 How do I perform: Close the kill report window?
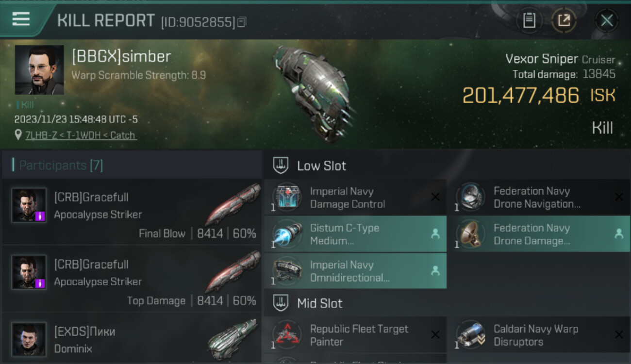(x=607, y=20)
